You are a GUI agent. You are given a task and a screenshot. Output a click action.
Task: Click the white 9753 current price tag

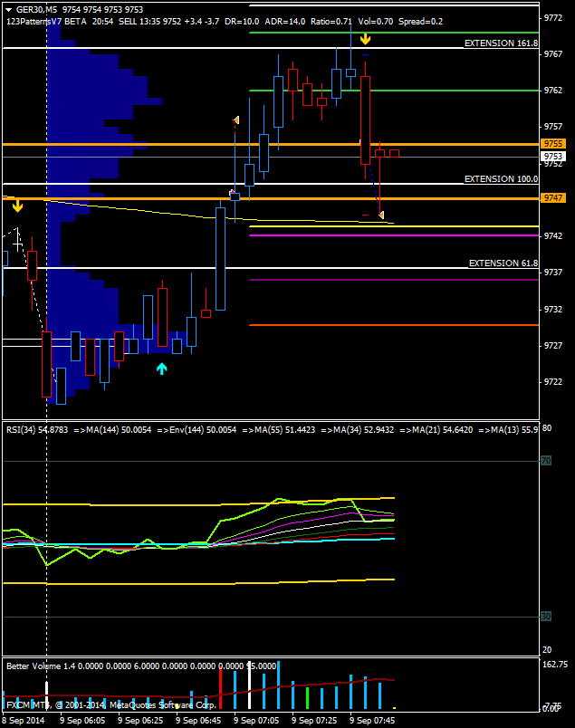click(x=553, y=157)
